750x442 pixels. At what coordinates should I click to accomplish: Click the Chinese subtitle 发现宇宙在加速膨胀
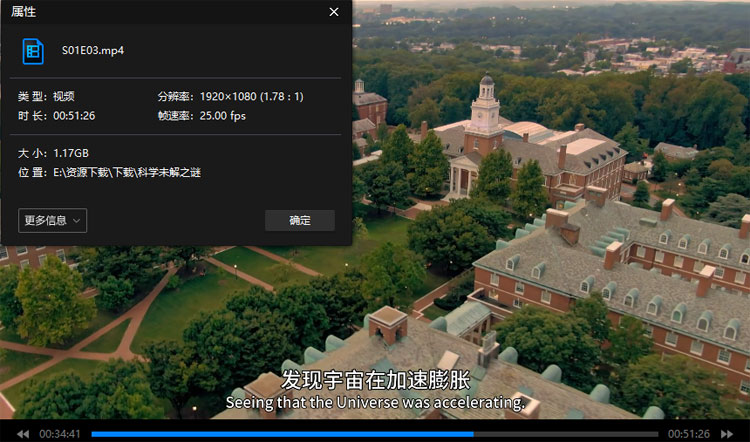click(375, 381)
